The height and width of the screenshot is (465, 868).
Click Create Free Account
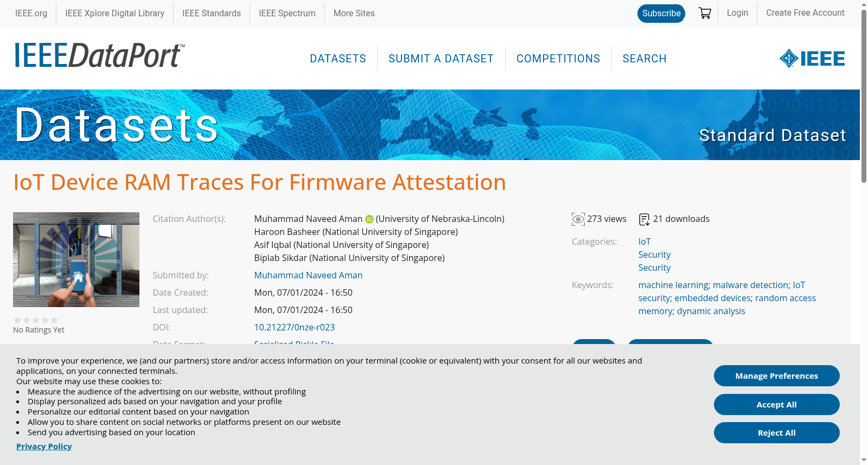805,12
